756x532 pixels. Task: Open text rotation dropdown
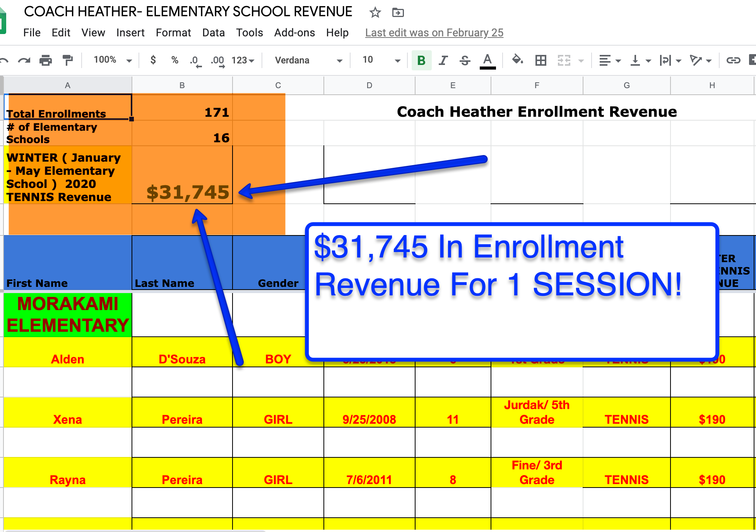[700, 60]
